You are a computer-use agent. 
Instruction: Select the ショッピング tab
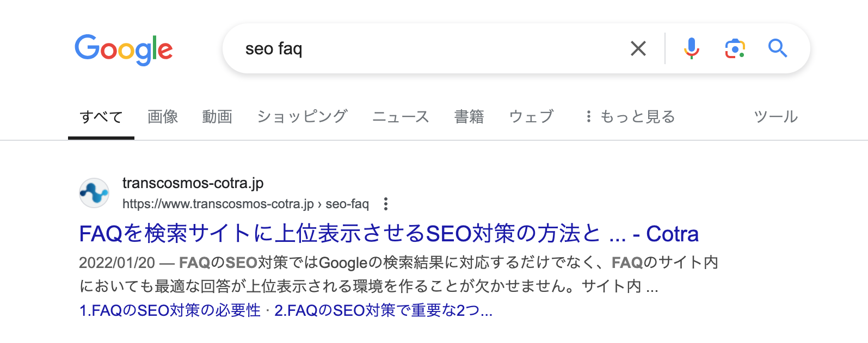[x=302, y=116]
